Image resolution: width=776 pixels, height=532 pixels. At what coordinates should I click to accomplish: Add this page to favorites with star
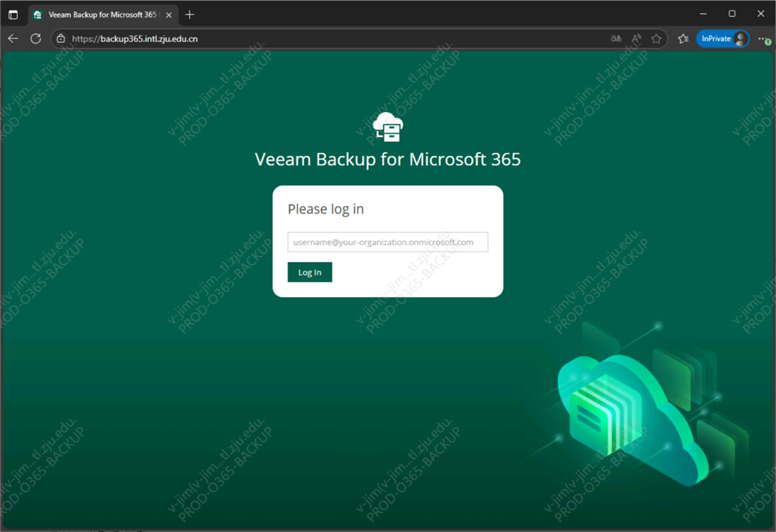(x=656, y=39)
